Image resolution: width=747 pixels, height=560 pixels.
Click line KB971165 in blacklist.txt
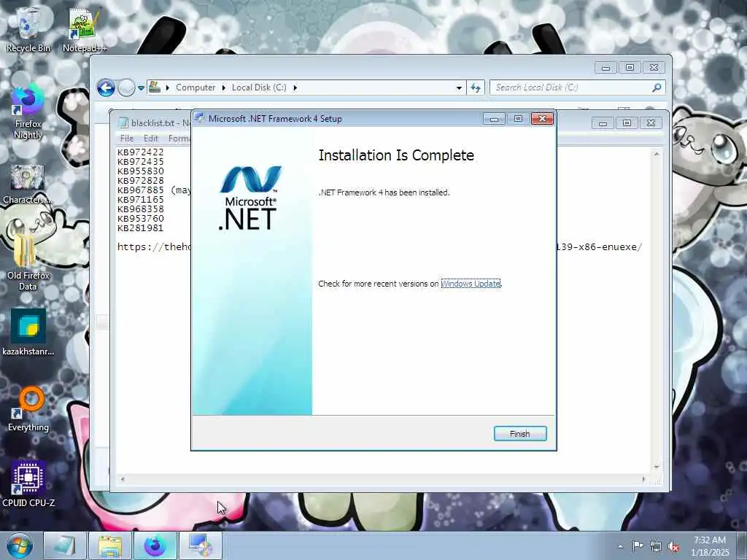pyautogui.click(x=141, y=200)
